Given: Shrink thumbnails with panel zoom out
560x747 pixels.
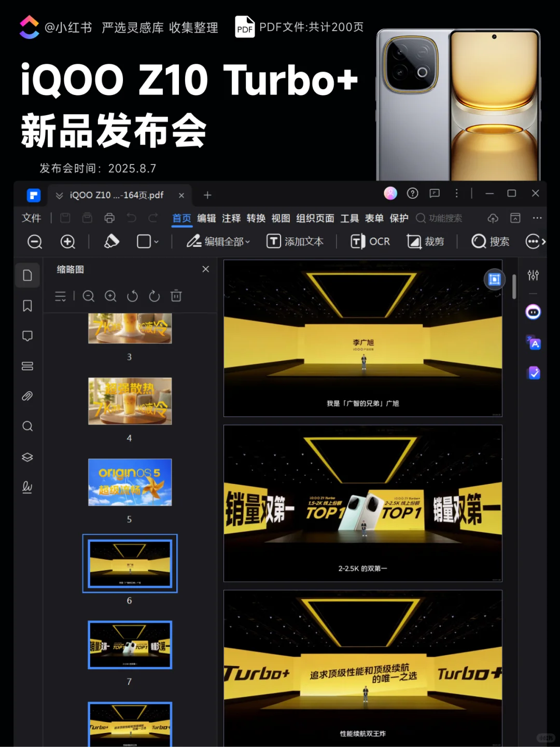Looking at the screenshot, I should pyautogui.click(x=89, y=296).
